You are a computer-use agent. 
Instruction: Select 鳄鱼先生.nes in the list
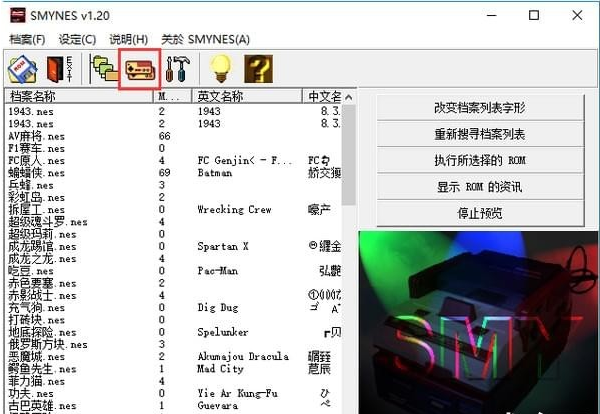click(42, 369)
